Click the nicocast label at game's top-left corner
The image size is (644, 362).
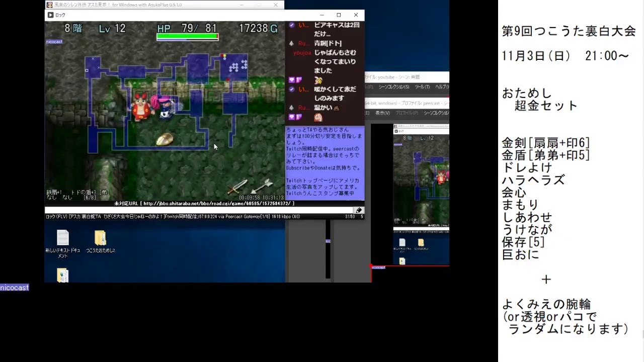pyautogui.click(x=54, y=42)
